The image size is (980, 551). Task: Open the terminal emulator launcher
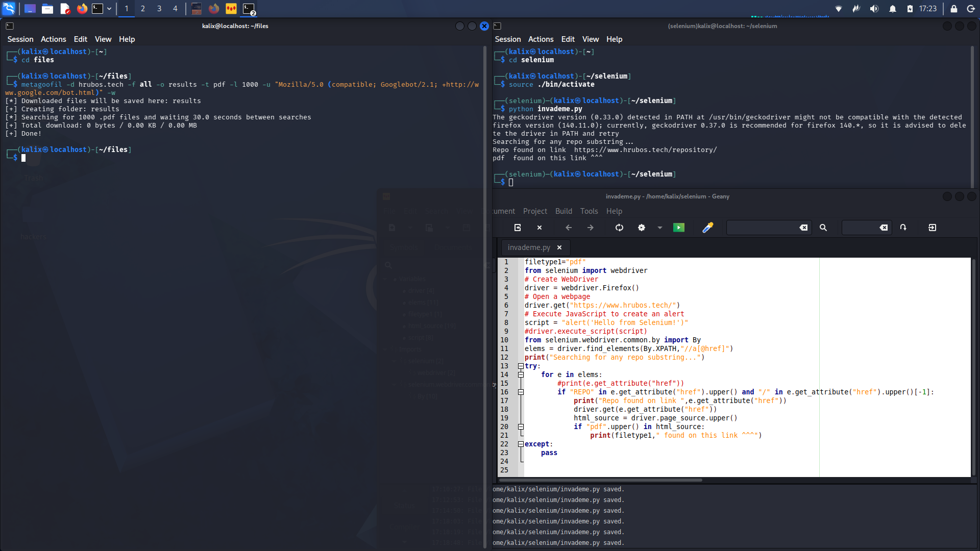coord(97,9)
